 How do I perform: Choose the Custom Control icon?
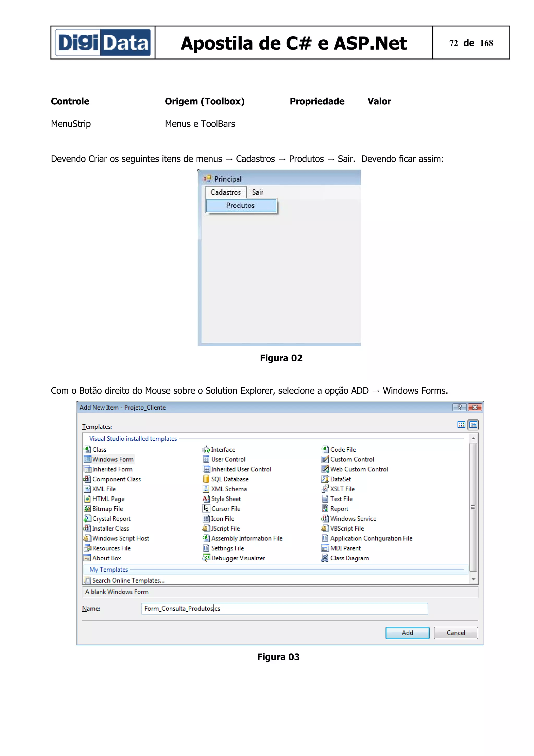pos(325,459)
